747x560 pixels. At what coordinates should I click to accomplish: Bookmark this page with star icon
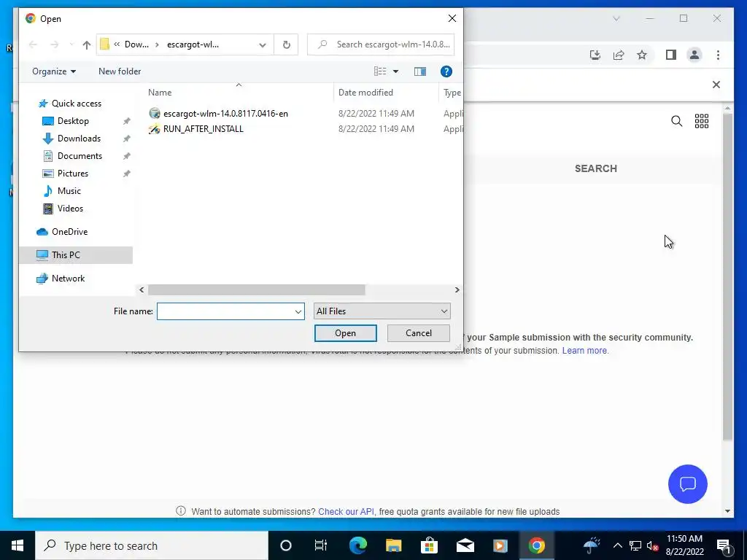click(x=642, y=55)
